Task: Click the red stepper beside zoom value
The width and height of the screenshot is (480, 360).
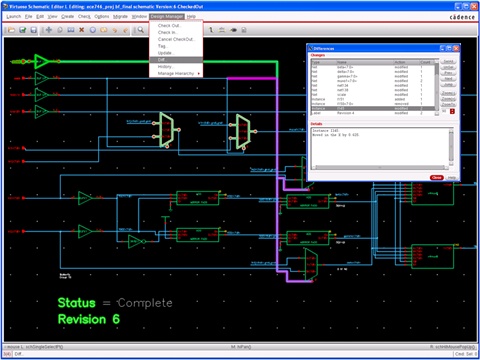Action: [452, 111]
